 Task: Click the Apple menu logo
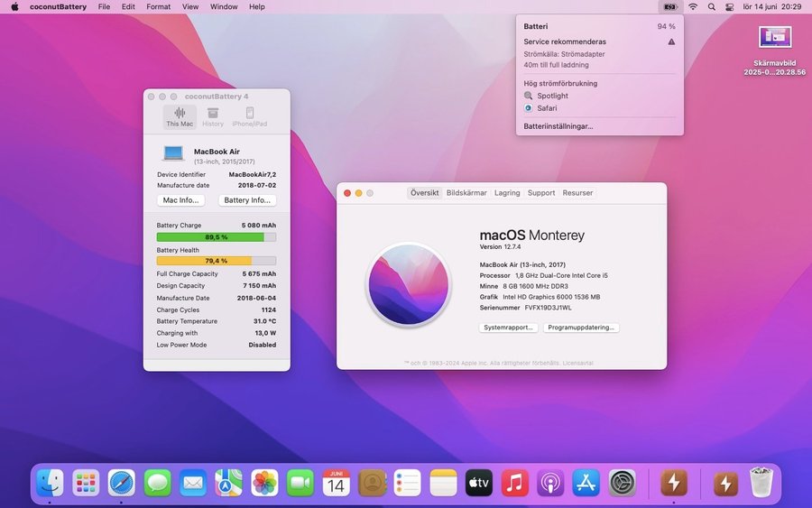[x=14, y=6]
